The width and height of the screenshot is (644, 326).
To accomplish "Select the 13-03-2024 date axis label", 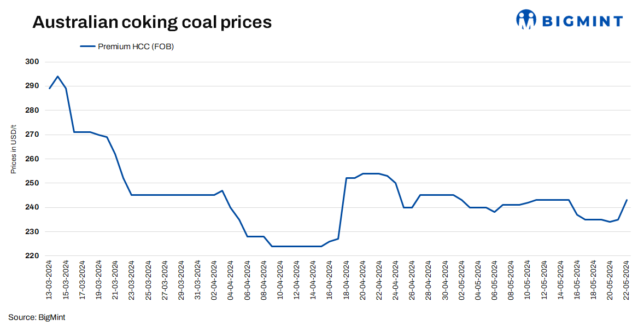I will tap(49, 280).
